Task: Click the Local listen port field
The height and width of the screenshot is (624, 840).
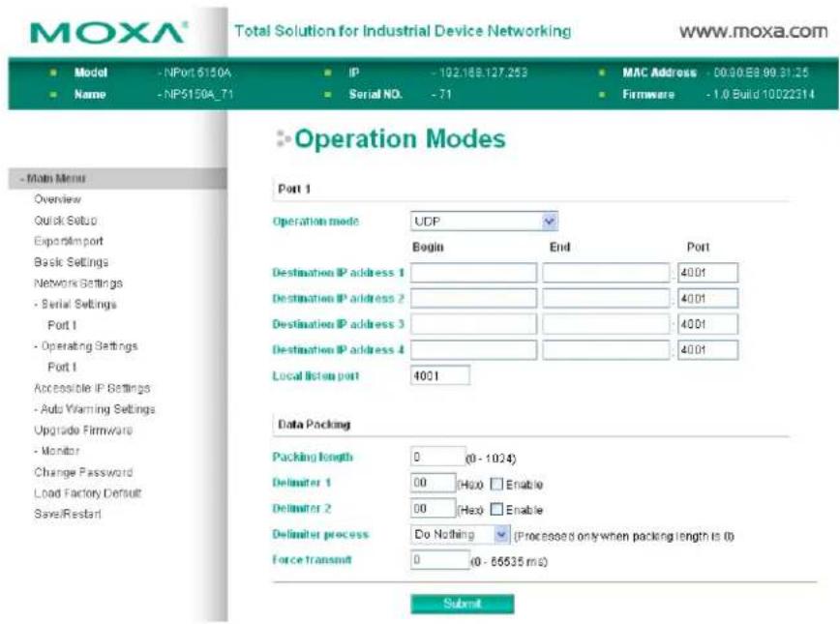Action: pos(439,375)
